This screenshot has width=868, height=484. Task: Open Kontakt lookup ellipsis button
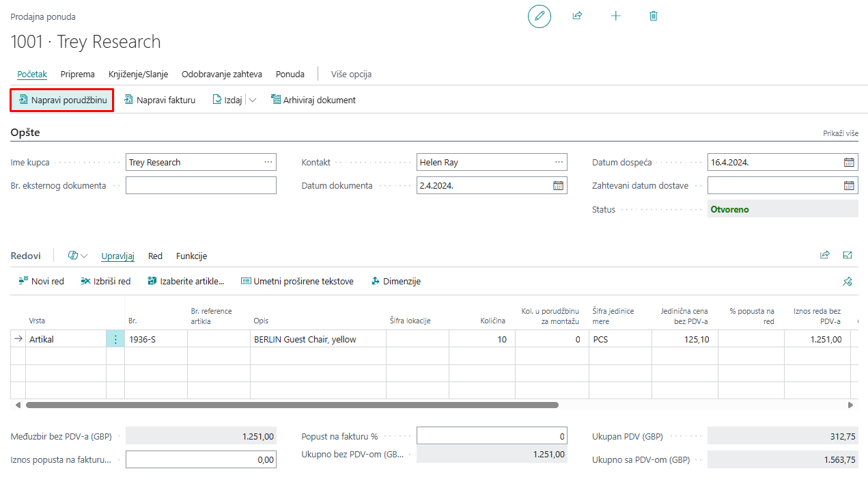(559, 162)
